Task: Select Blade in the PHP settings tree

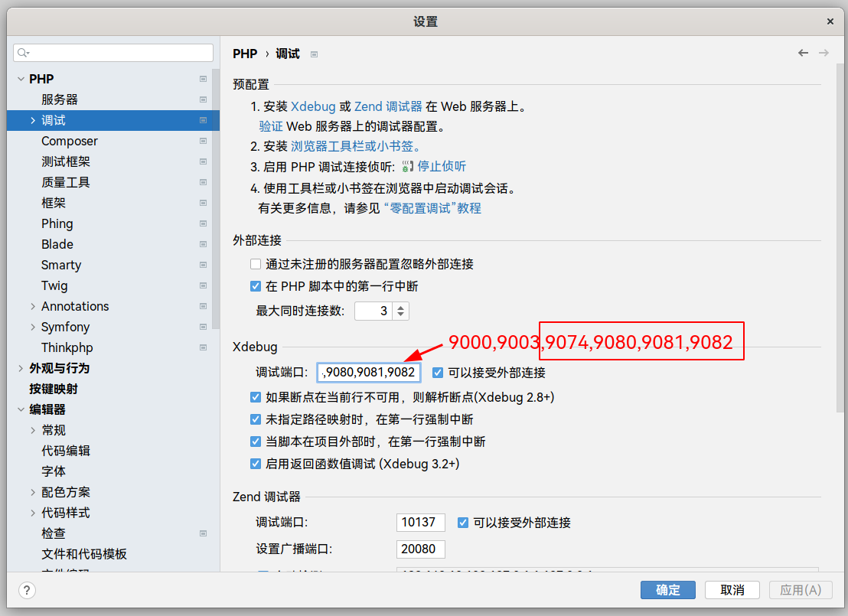Action: (x=57, y=244)
